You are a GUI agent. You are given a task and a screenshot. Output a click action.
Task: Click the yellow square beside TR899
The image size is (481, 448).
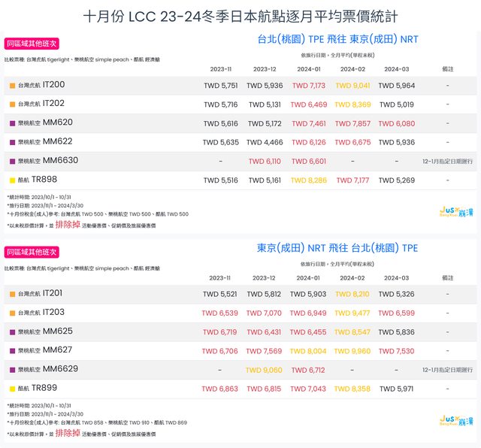(12, 389)
